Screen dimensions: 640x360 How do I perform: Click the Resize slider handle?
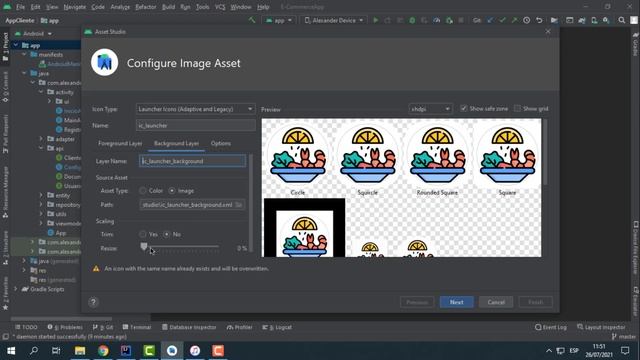144,246
